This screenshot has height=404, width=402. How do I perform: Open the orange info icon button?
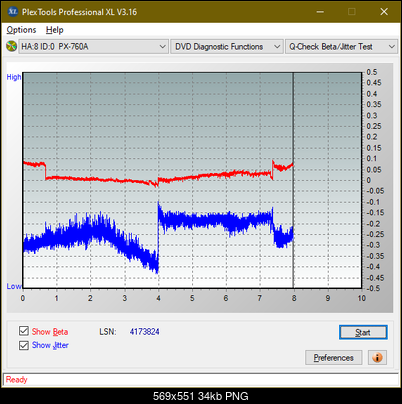coord(377,358)
